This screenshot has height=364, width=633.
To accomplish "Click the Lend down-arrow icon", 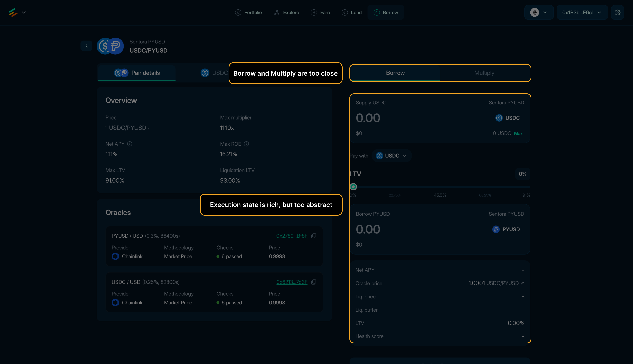I will coord(345,12).
